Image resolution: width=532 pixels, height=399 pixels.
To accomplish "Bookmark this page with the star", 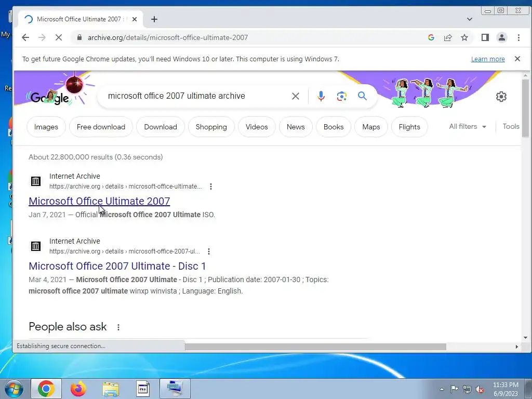I will click(x=464, y=37).
